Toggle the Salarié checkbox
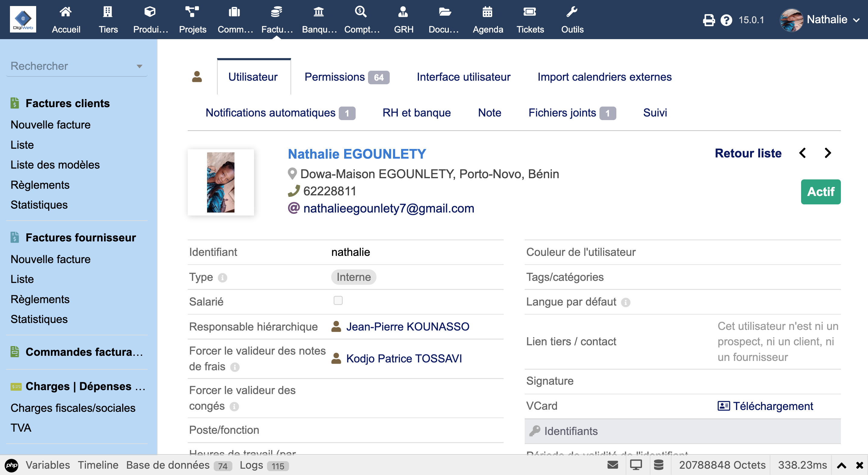The width and height of the screenshot is (868, 475). pos(338,300)
